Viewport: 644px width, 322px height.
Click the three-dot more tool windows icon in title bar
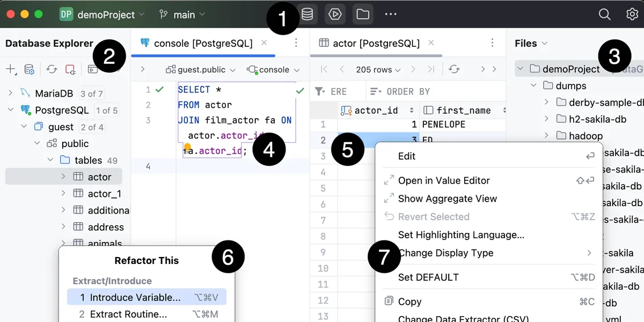pyautogui.click(x=391, y=14)
